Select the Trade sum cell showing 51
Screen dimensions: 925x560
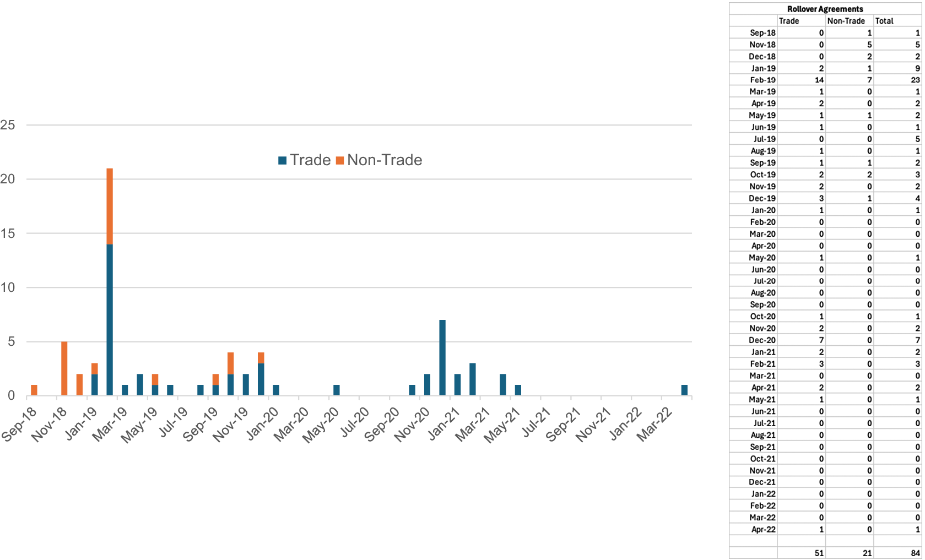[801, 553]
